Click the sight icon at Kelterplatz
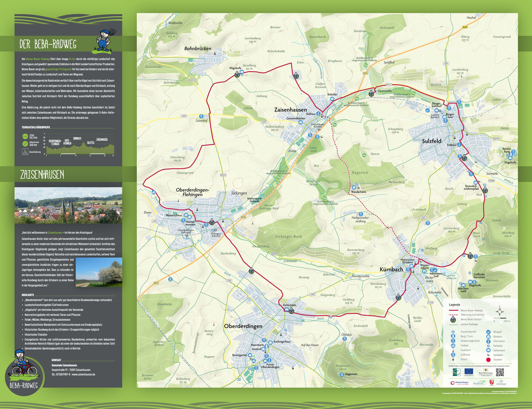 pos(286,309)
